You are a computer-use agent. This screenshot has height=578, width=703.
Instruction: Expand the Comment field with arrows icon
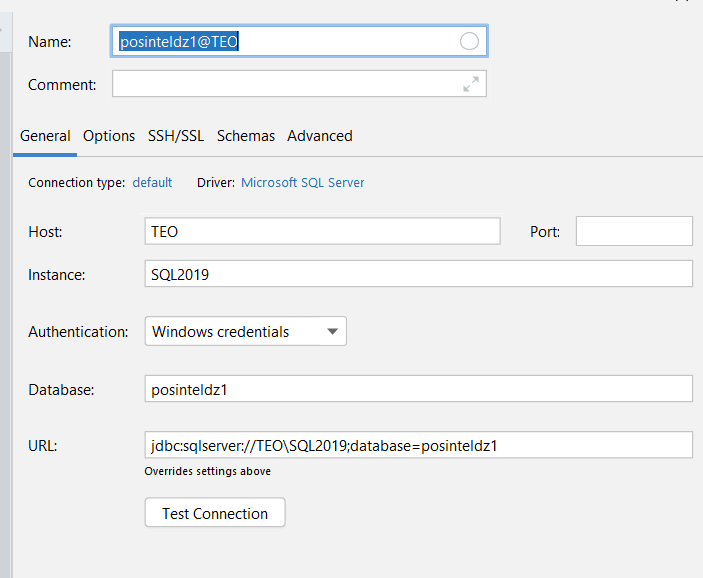[x=471, y=84]
